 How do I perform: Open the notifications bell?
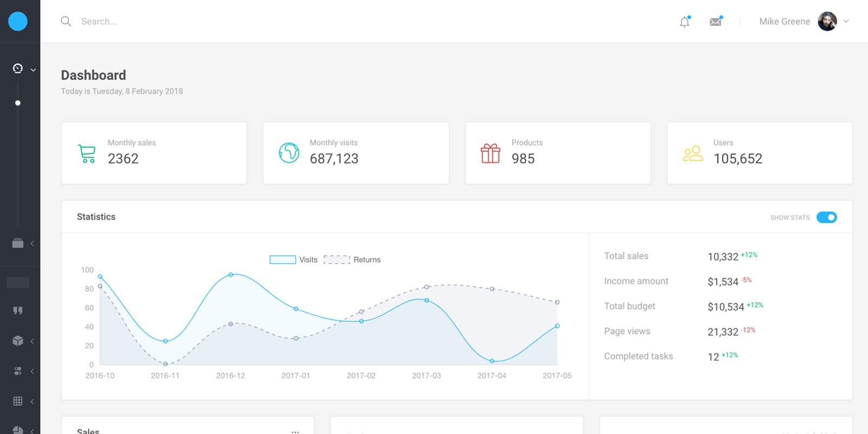(x=685, y=22)
